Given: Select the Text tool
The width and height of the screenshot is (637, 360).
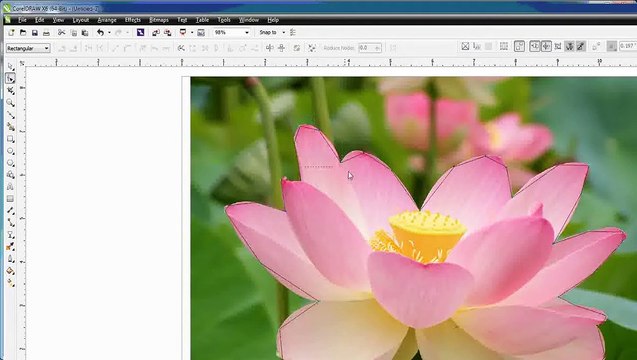Looking at the screenshot, I should 11,187.
